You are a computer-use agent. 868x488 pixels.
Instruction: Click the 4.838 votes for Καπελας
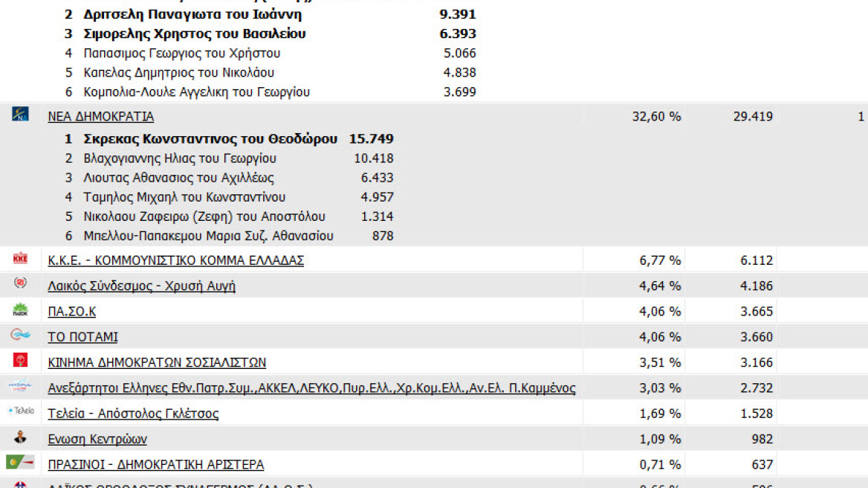pos(459,73)
